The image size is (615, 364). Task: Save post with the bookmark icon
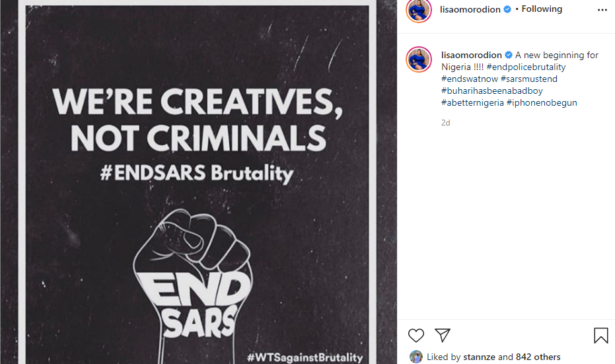pos(600,336)
